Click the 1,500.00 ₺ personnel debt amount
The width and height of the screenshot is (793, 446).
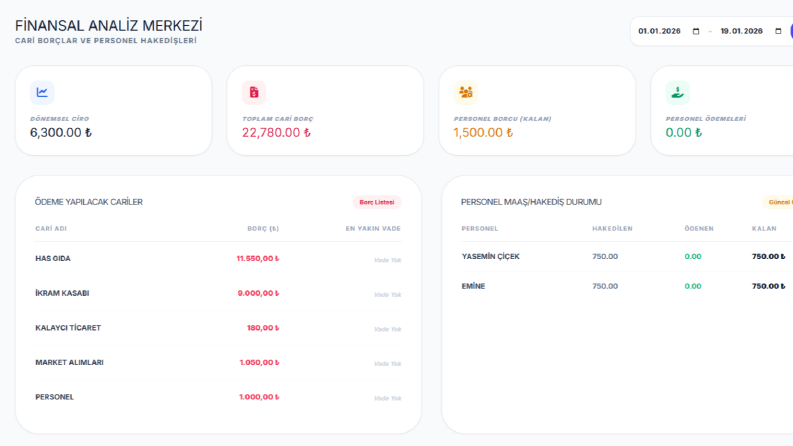[483, 132]
